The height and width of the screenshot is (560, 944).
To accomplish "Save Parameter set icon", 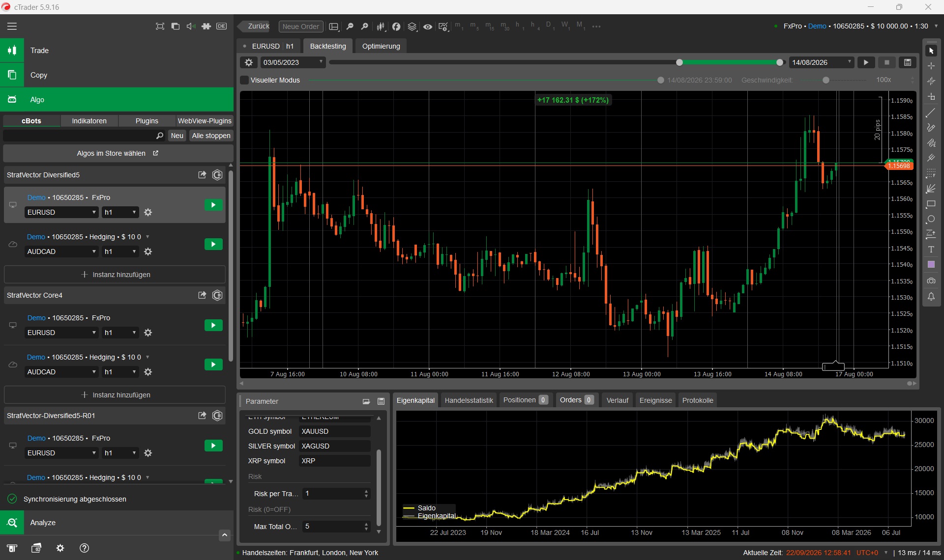I will click(381, 401).
